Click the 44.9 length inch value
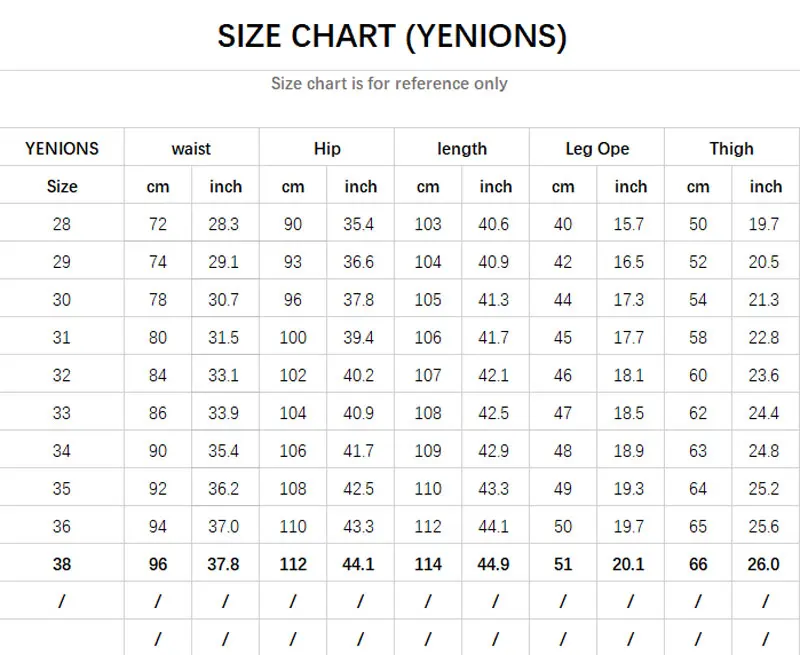800x655 pixels. click(x=494, y=565)
